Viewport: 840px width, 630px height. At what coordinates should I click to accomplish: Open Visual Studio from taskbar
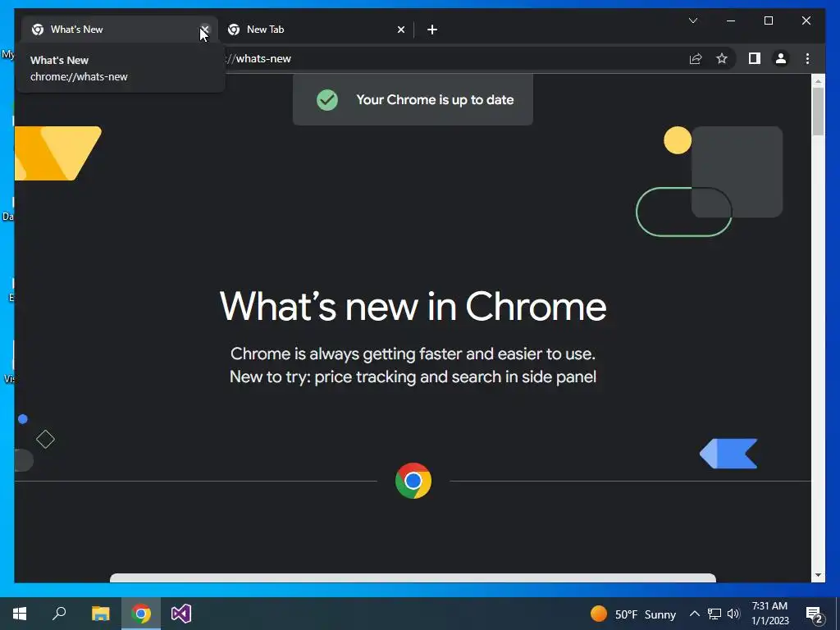[181, 614]
